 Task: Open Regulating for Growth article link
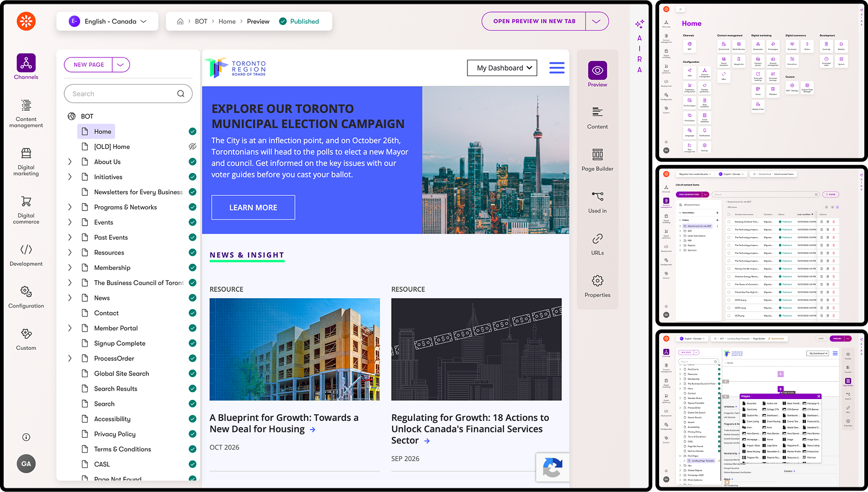click(470, 429)
